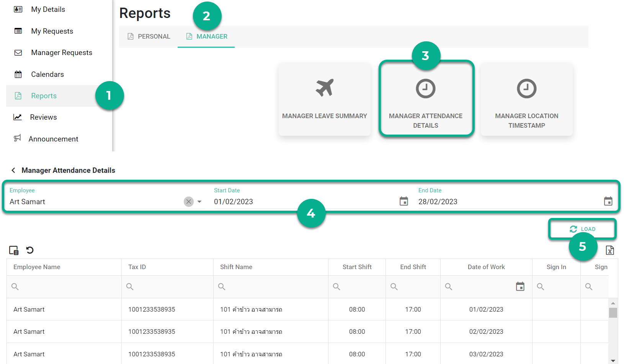Click the End Shift filter search icon

[394, 287]
